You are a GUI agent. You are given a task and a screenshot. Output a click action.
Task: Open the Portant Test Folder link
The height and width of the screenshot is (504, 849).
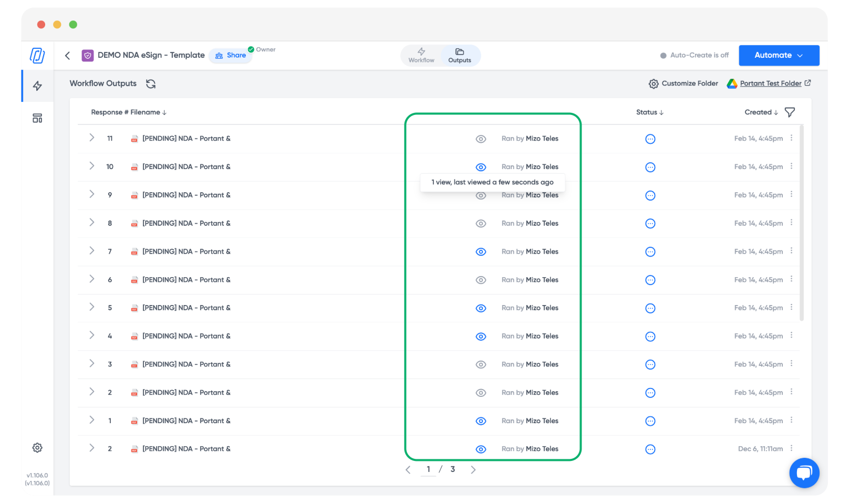pyautogui.click(x=770, y=83)
